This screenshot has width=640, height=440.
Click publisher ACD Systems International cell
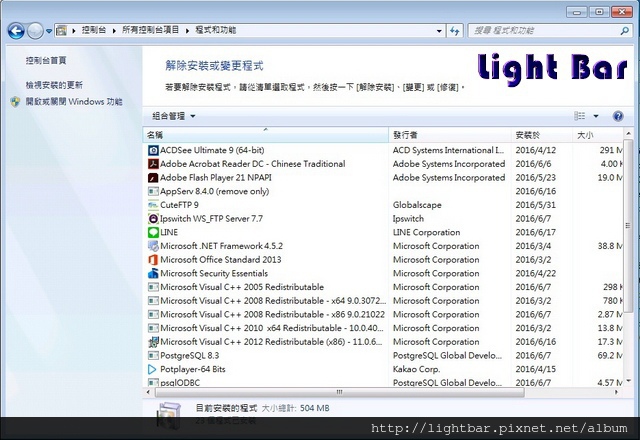[x=448, y=150]
